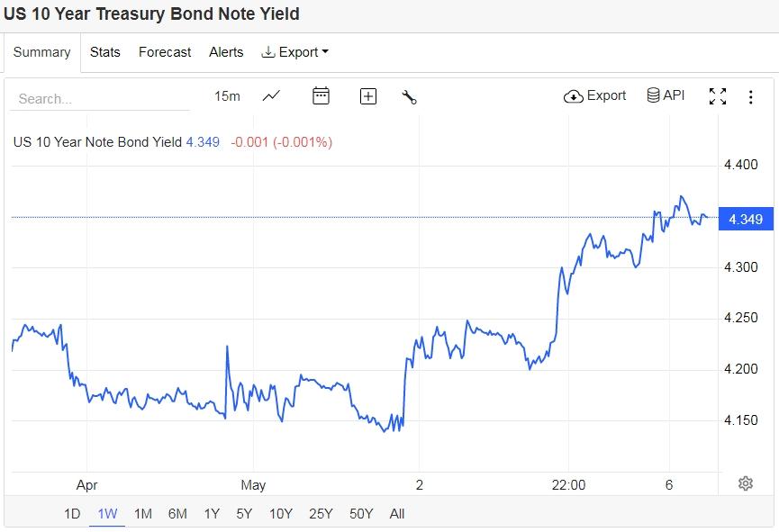Switch to the Stats tab
The height and width of the screenshot is (532, 779).
[105, 52]
